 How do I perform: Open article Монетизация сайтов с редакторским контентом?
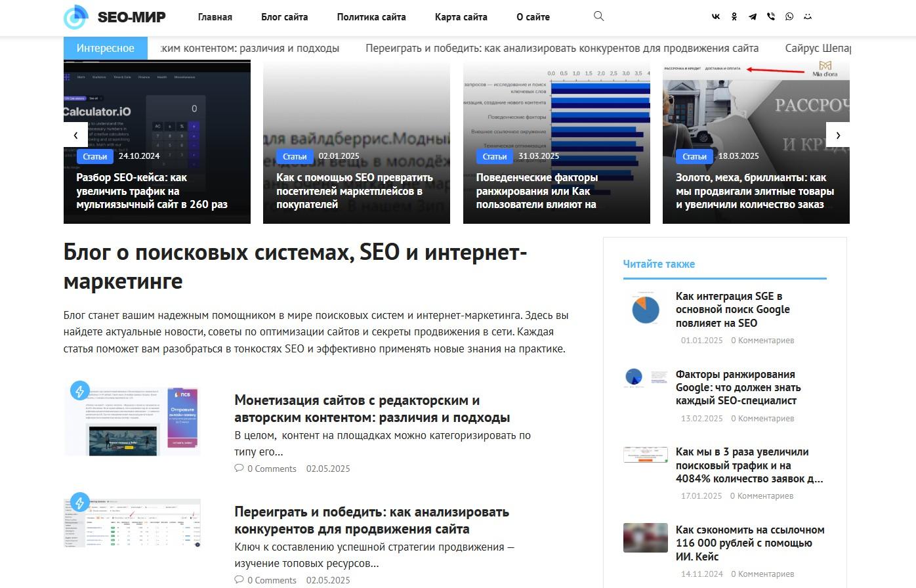tap(372, 409)
